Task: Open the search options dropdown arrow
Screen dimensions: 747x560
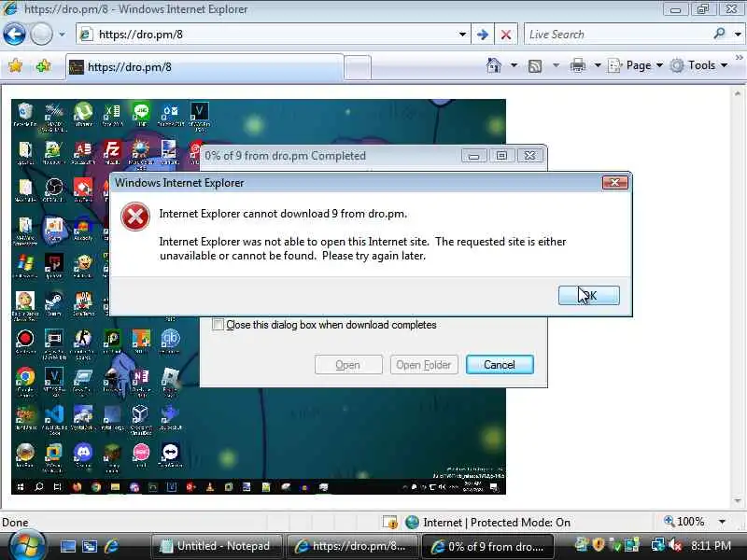Action: pos(738,35)
